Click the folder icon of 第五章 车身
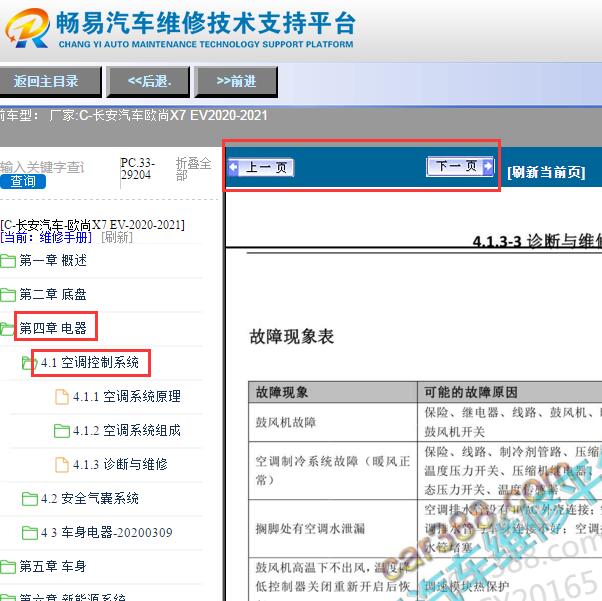Image resolution: width=602 pixels, height=601 pixels. pyautogui.click(x=8, y=566)
